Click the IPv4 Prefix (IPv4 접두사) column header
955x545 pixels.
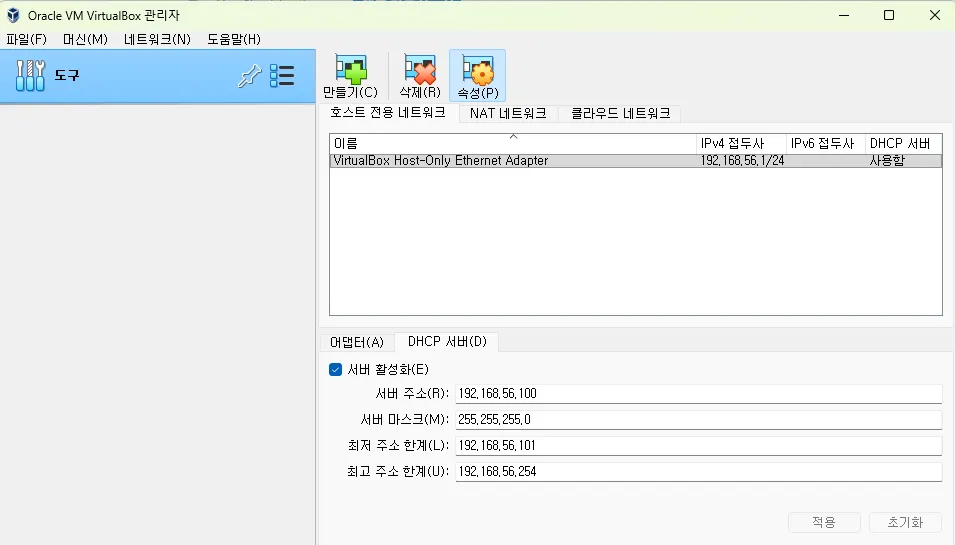click(741, 144)
